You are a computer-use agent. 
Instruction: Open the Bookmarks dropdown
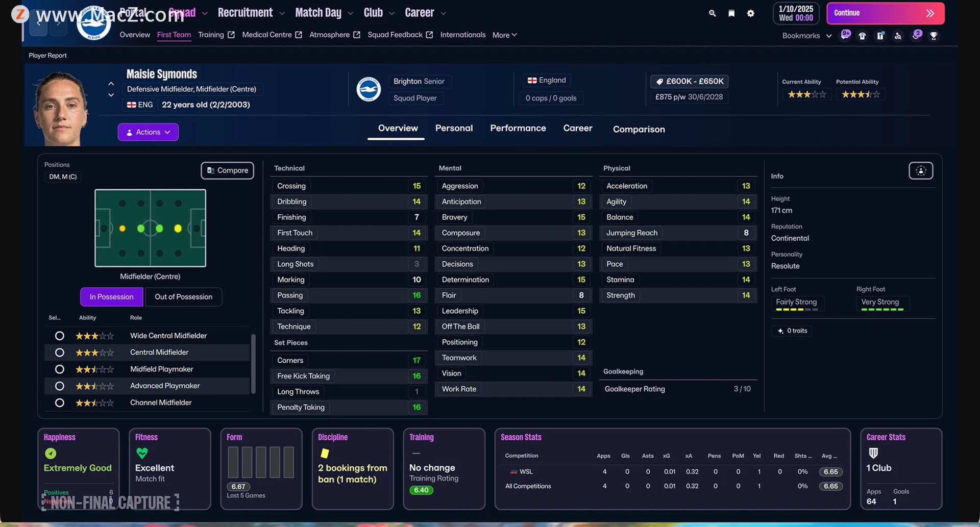tap(806, 36)
